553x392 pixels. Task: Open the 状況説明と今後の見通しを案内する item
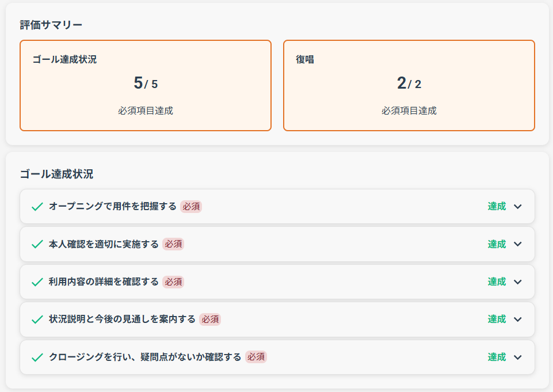tap(277, 319)
